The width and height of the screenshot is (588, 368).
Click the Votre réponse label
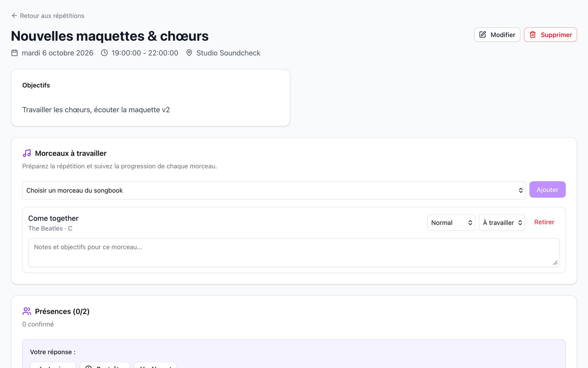pyautogui.click(x=53, y=352)
